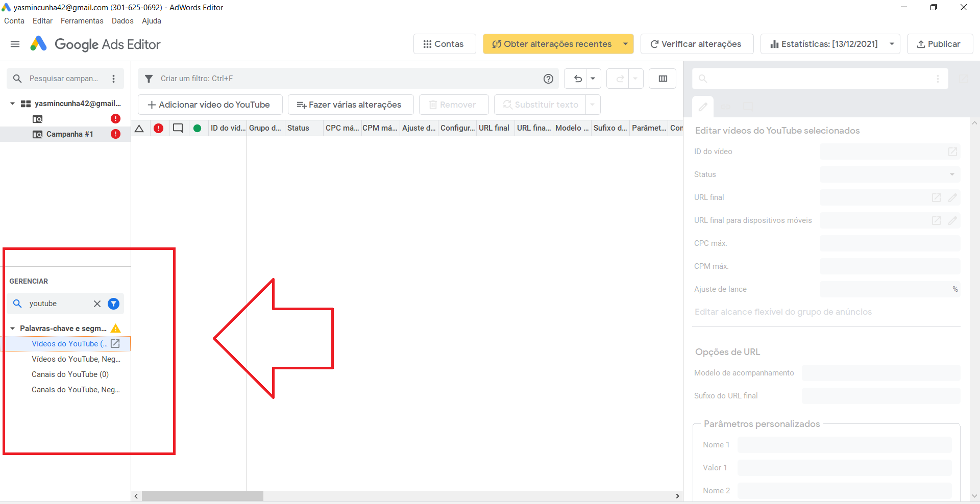The height and width of the screenshot is (504, 980).
Task: Open the Ferramentas menu
Action: [82, 21]
